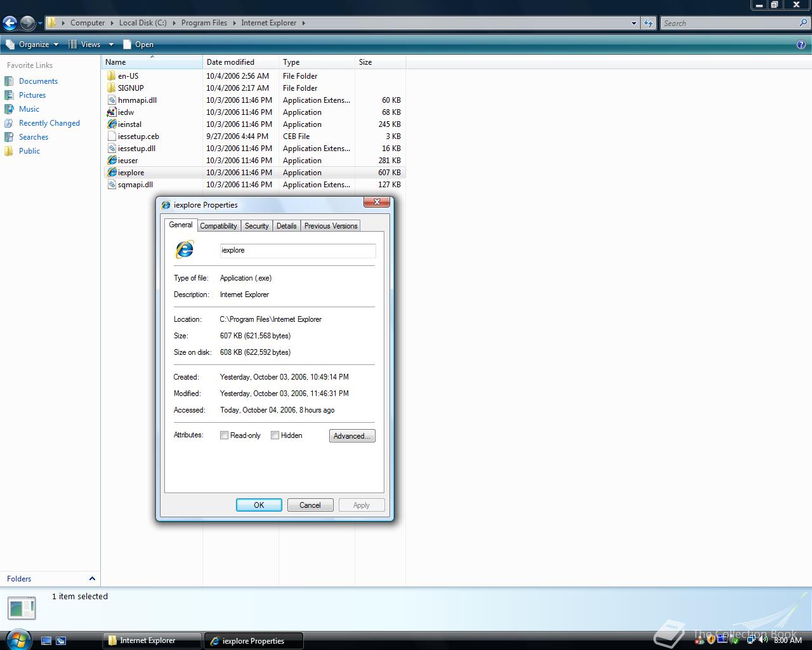
Task: Switch to the Compatibility tab
Action: point(218,226)
